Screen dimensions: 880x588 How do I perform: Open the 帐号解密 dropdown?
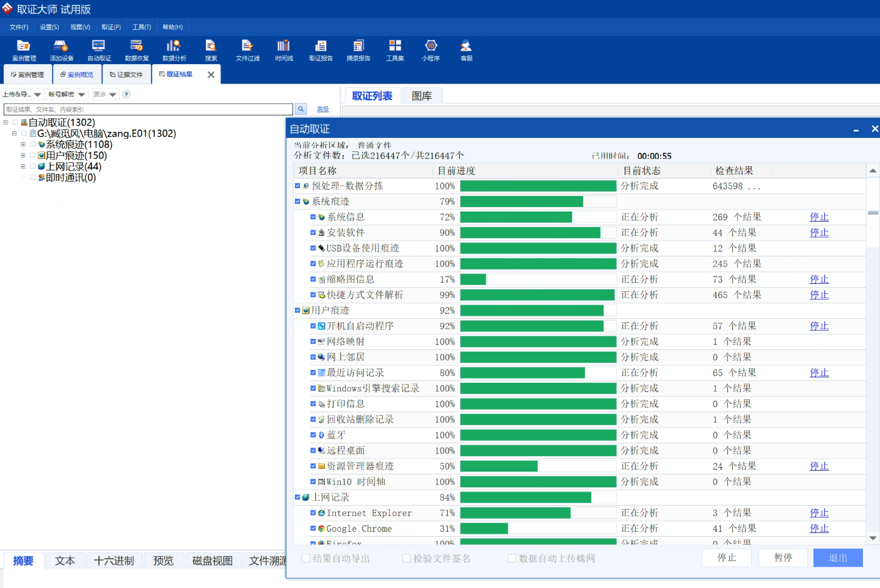coord(67,94)
